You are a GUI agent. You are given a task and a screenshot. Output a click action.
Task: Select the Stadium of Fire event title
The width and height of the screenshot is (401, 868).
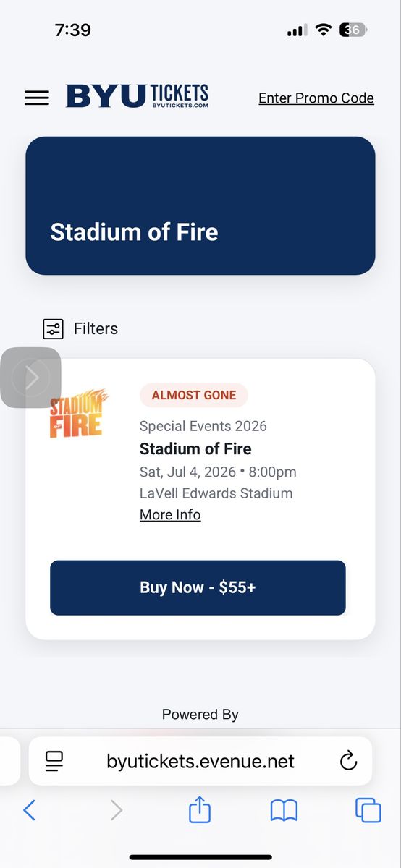[195, 448]
